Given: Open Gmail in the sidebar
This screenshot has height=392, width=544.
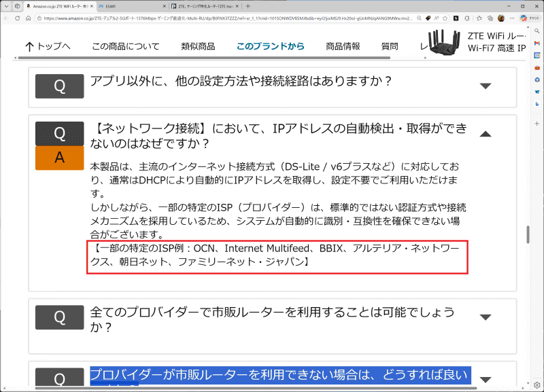Looking at the screenshot, I should (x=537, y=43).
